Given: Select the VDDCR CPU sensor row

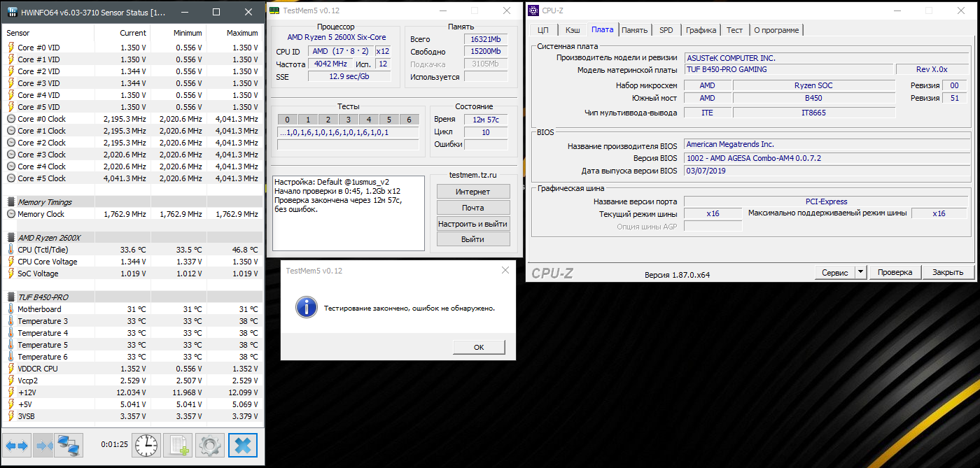Looking at the screenshot, I should [133, 369].
